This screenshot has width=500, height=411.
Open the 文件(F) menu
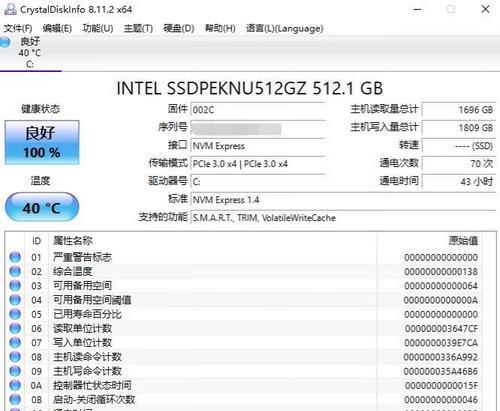18,29
